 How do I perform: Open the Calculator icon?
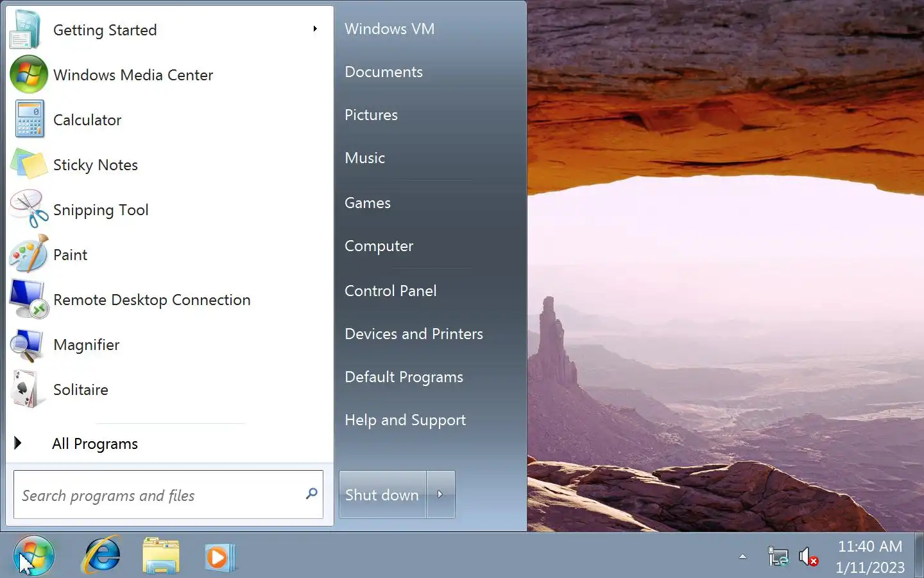click(30, 119)
